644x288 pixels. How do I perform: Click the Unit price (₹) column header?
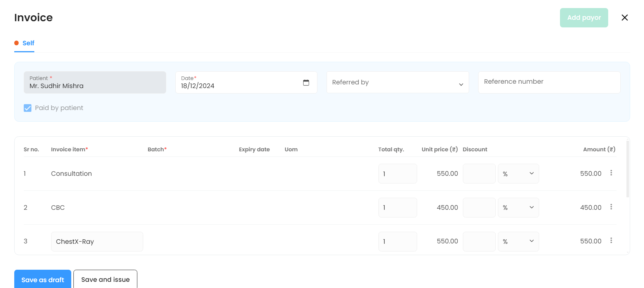(439, 149)
